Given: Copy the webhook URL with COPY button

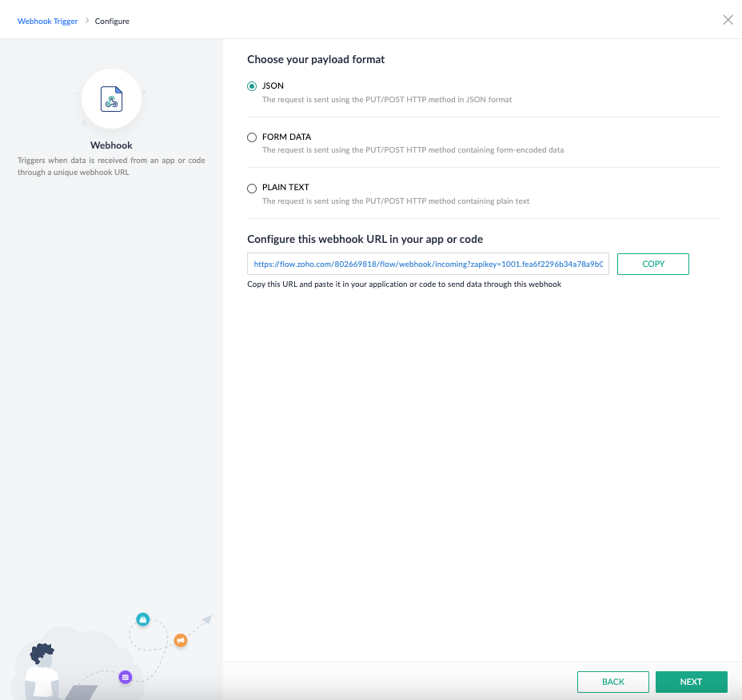Looking at the screenshot, I should click(653, 264).
